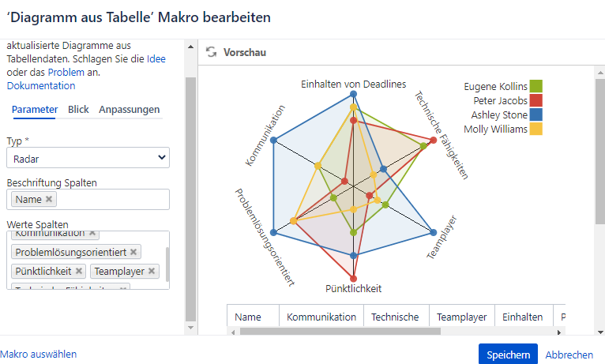
Task: Click the Speichern button
Action: pyautogui.click(x=508, y=355)
